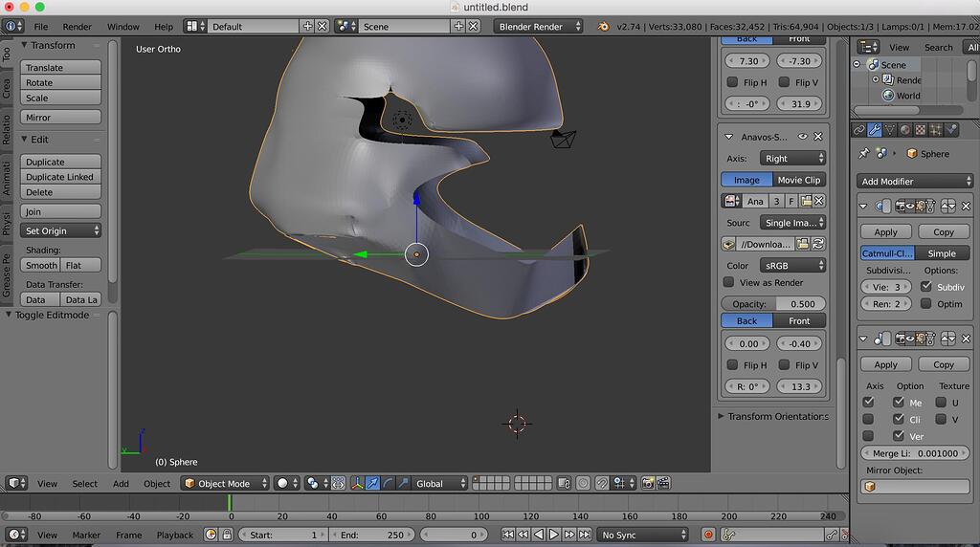980x547 pixels.
Task: Open the Global orientation dropdown
Action: pos(440,483)
